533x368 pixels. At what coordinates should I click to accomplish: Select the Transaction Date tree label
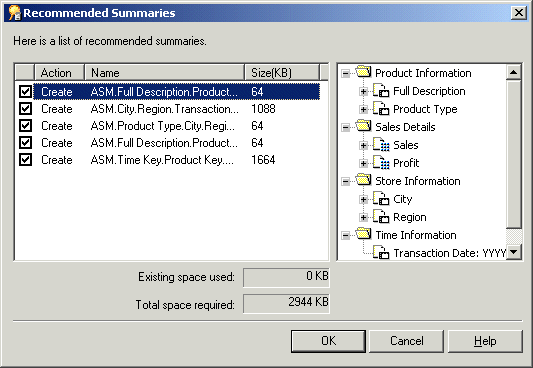click(x=449, y=253)
